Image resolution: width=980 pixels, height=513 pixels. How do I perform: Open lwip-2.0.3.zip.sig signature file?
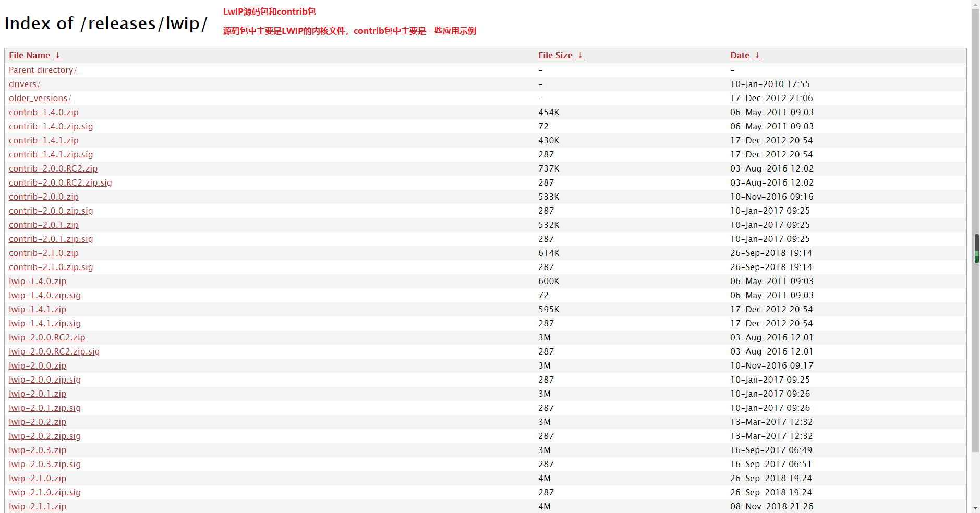click(x=45, y=464)
